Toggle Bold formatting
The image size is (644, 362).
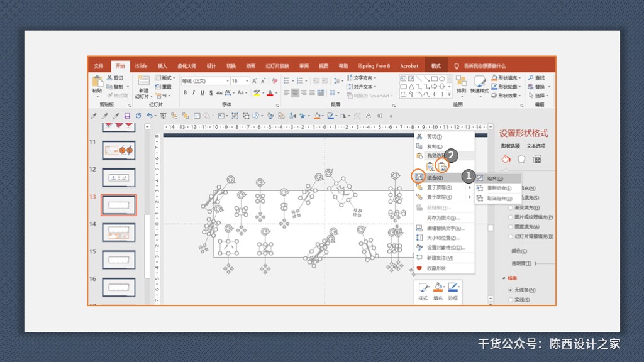[185, 93]
